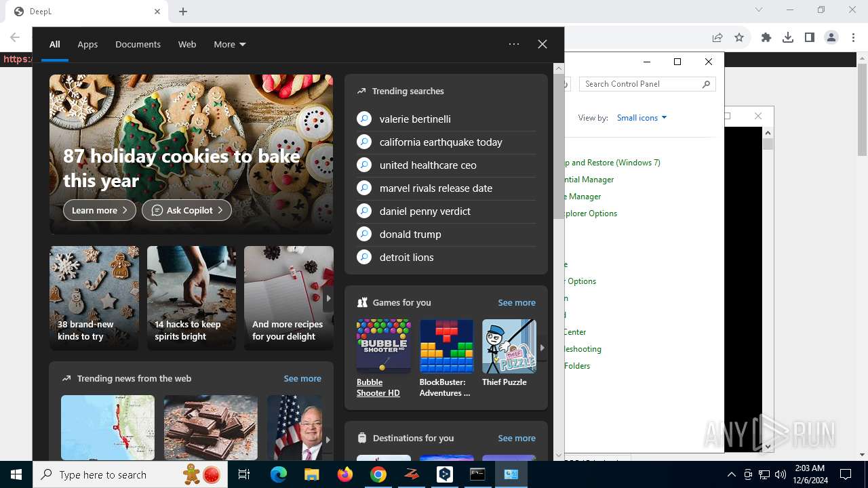The height and width of the screenshot is (488, 868).
Task: See more Destinations for you
Action: click(517, 438)
